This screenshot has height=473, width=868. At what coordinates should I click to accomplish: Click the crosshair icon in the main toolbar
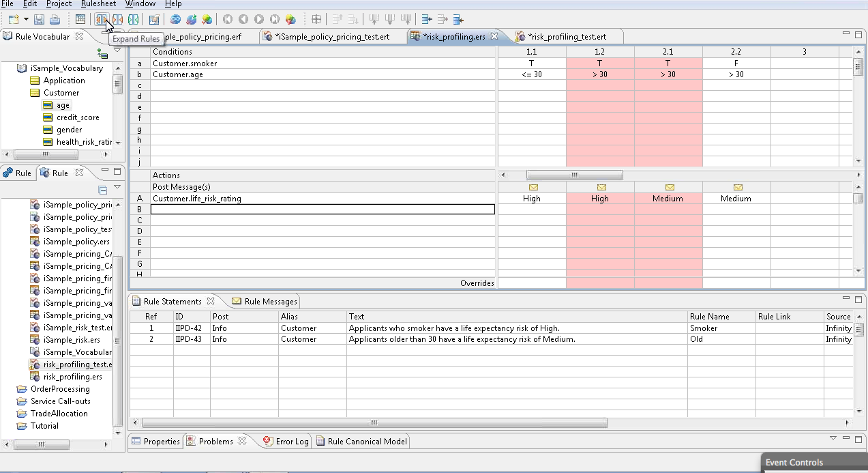pos(316,20)
